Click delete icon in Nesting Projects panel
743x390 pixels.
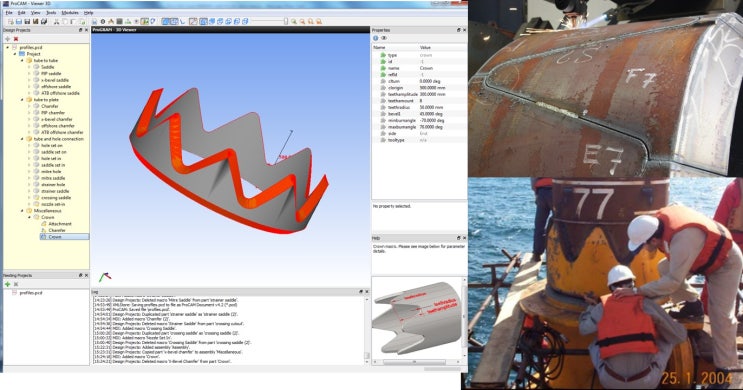(16, 284)
